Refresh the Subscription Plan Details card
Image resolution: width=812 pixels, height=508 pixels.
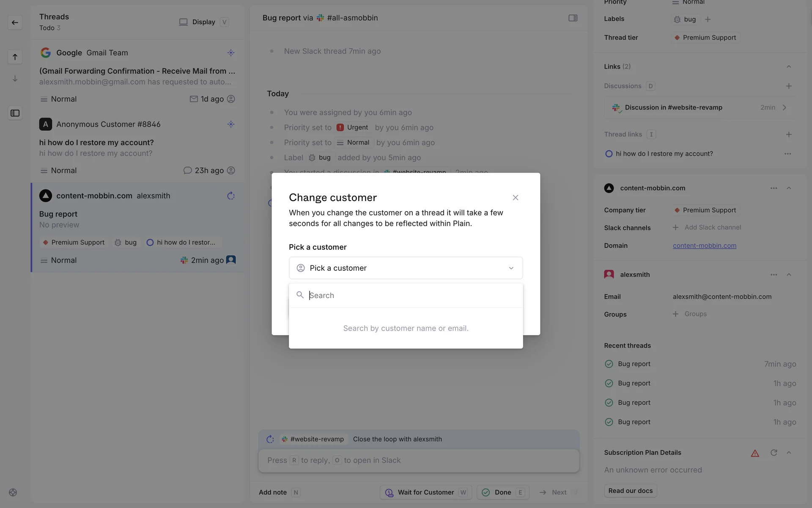click(x=774, y=453)
